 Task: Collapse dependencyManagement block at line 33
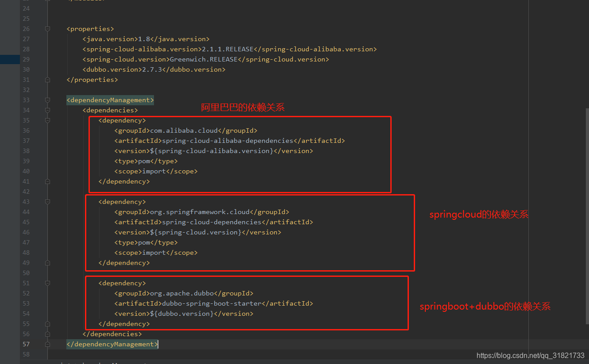[47, 100]
